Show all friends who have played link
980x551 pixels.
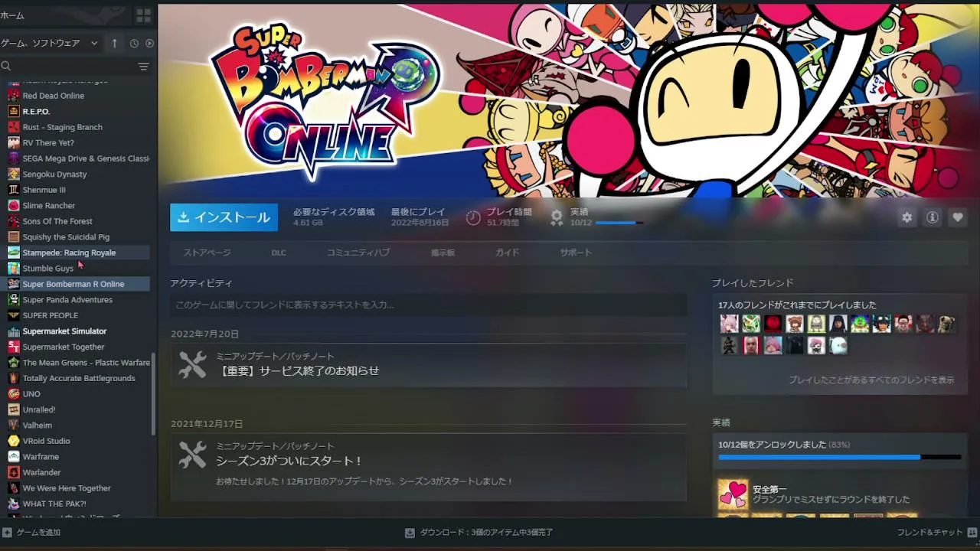coord(871,380)
